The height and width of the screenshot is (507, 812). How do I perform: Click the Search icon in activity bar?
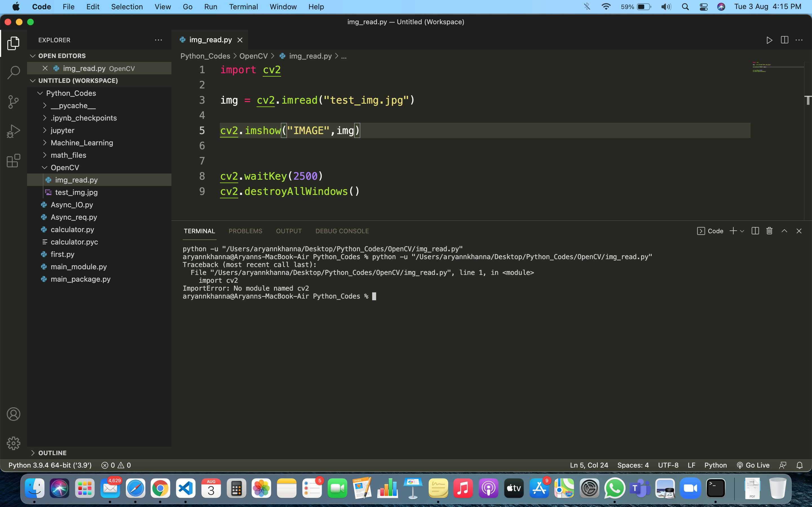(14, 72)
